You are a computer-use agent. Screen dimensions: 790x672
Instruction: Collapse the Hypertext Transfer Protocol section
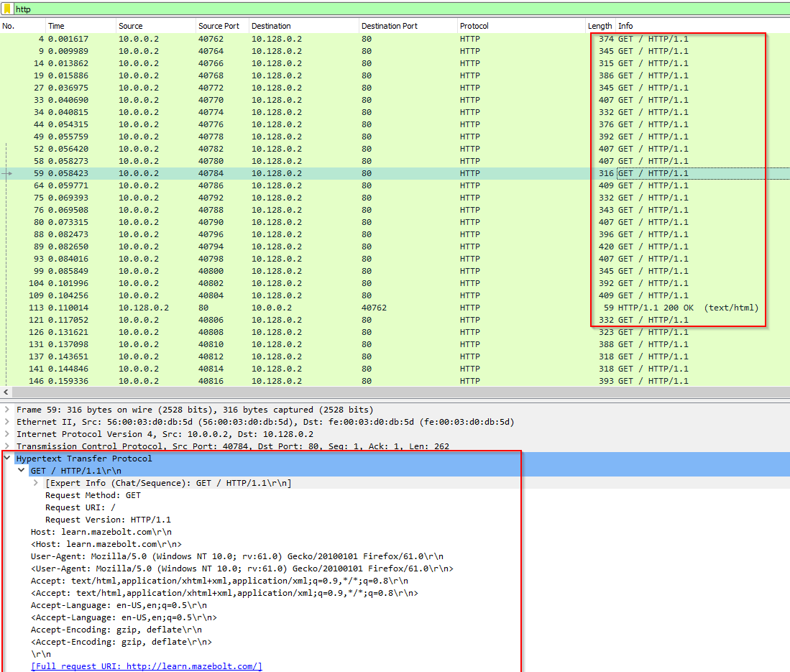(7, 459)
